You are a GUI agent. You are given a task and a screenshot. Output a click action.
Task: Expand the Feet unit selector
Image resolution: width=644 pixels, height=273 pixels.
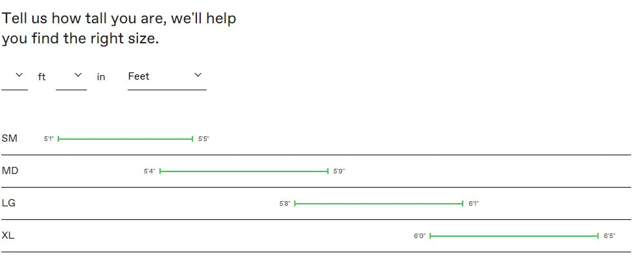click(167, 76)
